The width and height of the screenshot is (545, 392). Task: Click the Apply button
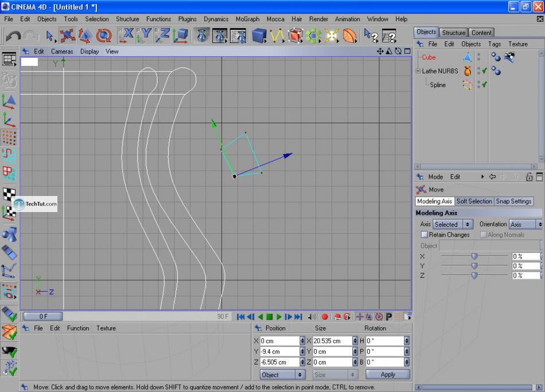[388, 375]
